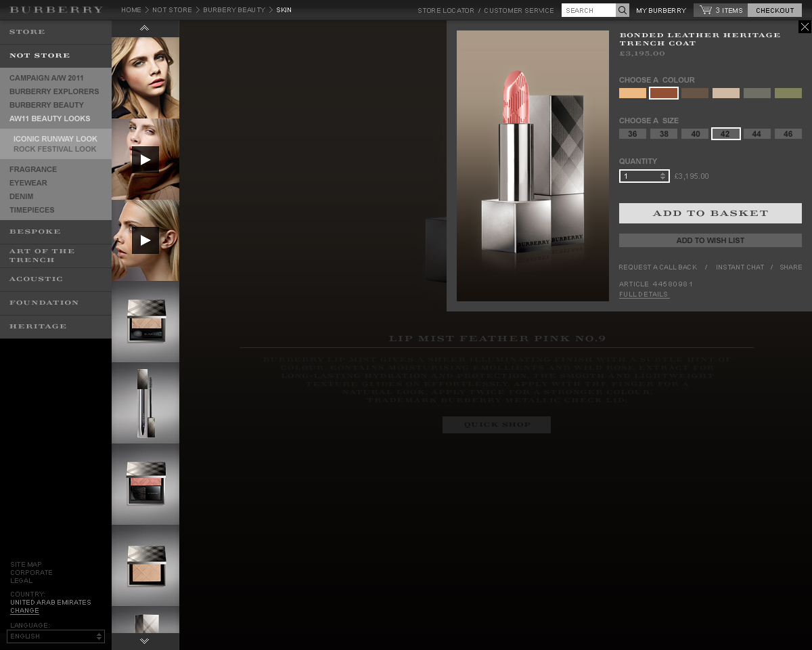Play the second model video thumbnail
The image size is (812, 650).
click(x=145, y=159)
